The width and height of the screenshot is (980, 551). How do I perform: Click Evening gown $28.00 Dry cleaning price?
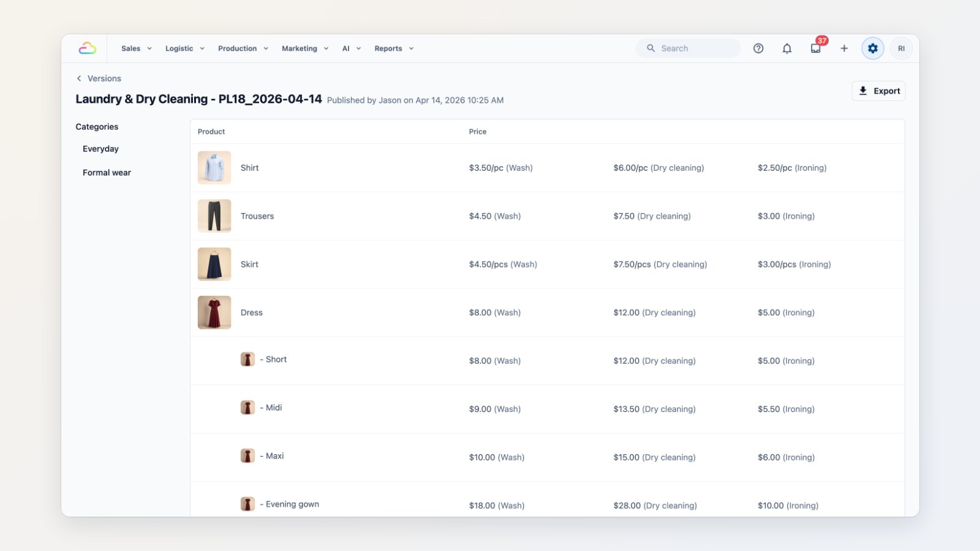point(655,506)
